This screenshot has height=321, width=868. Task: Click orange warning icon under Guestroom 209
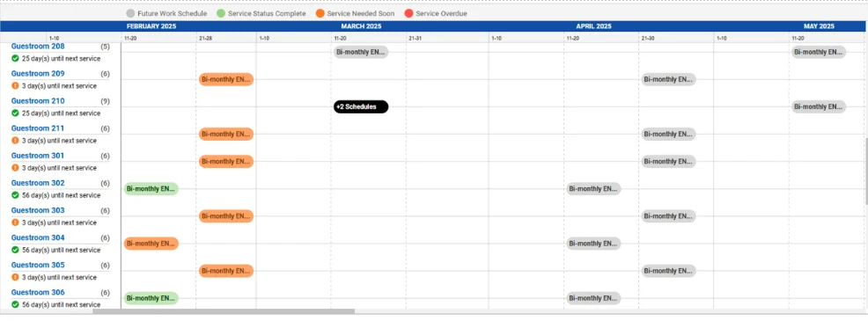[15, 86]
